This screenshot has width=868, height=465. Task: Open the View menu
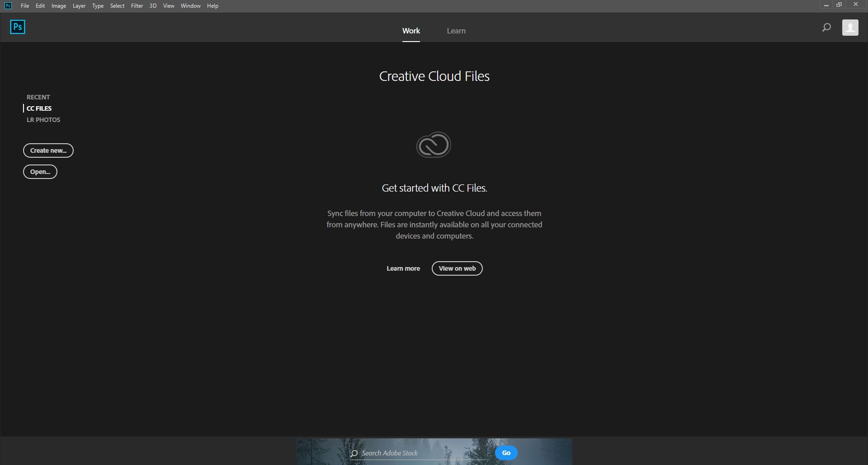point(169,6)
